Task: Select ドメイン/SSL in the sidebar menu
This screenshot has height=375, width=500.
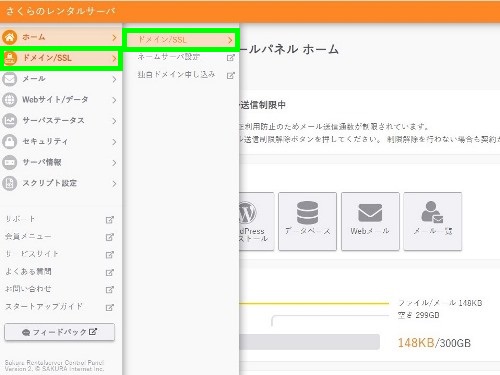Action: pos(61,58)
